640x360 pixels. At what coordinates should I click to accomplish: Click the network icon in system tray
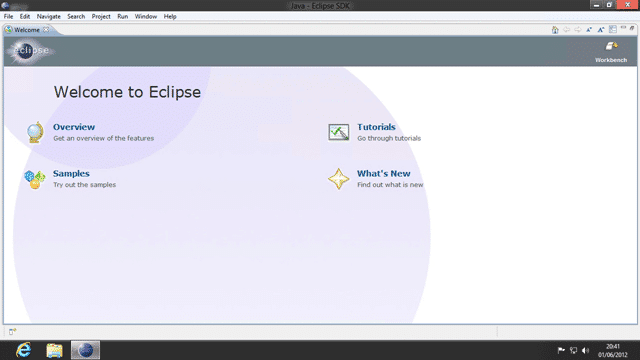(x=573, y=350)
